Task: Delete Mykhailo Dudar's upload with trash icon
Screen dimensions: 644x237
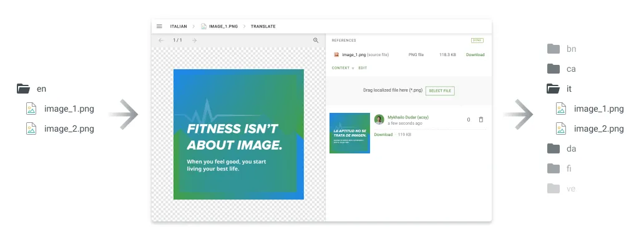Action: click(481, 120)
